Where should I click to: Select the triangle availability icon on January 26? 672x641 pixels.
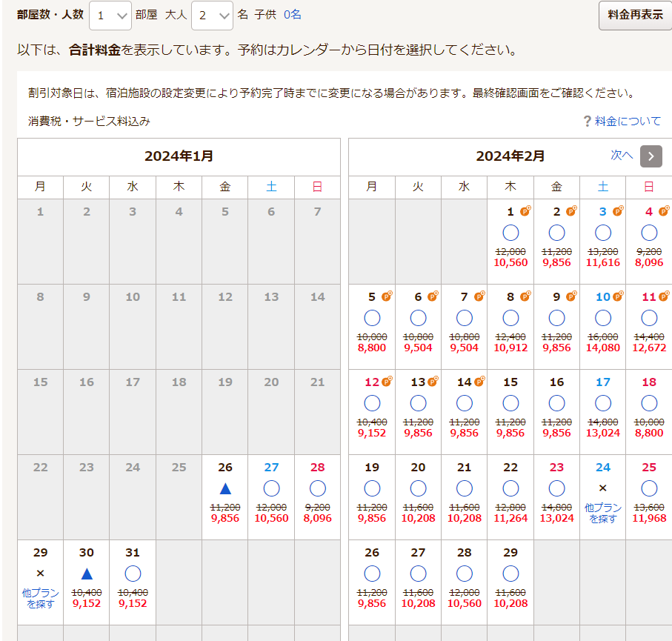point(225,488)
